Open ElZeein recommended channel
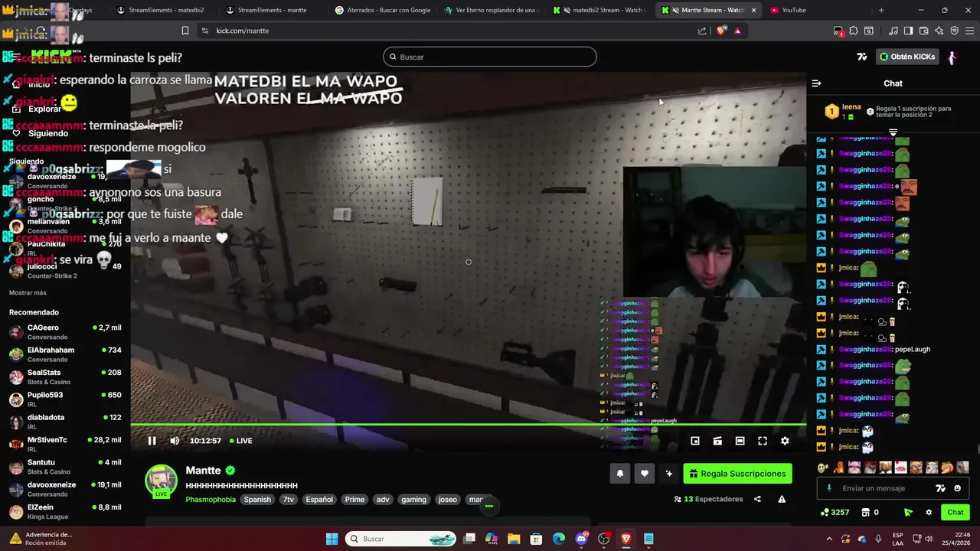 (65, 511)
